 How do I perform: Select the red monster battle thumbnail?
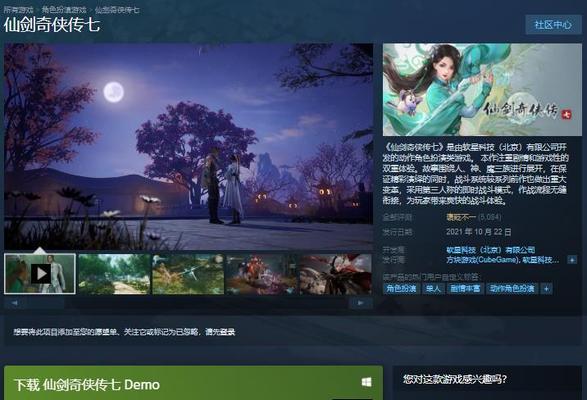click(x=262, y=274)
